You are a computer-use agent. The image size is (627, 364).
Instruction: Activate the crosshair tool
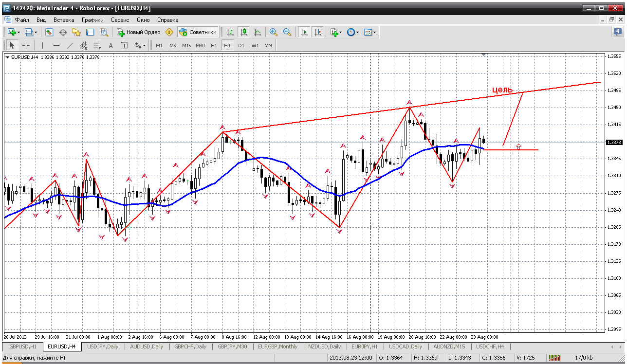click(x=26, y=45)
